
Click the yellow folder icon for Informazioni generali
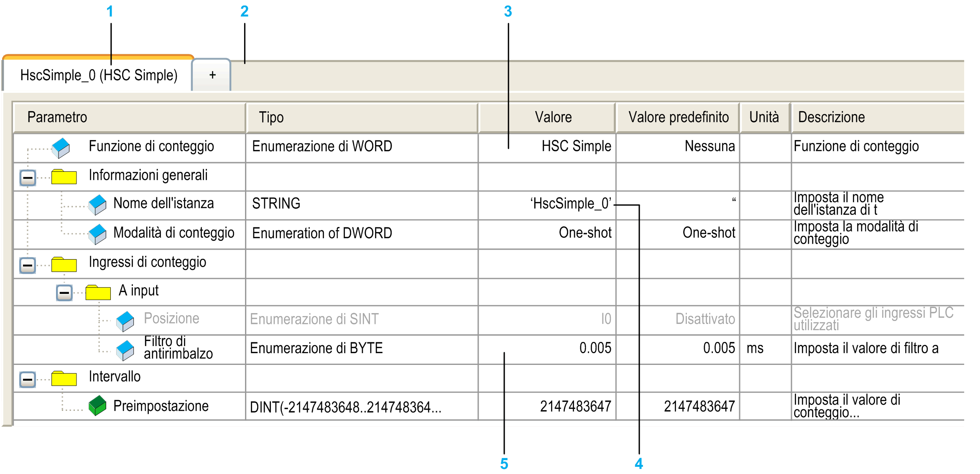(x=64, y=176)
